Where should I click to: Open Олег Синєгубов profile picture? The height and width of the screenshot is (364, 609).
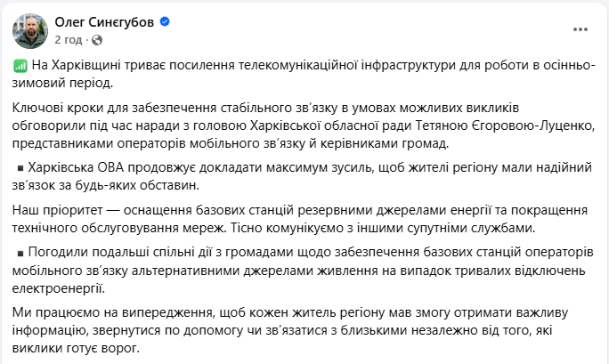click(x=29, y=29)
